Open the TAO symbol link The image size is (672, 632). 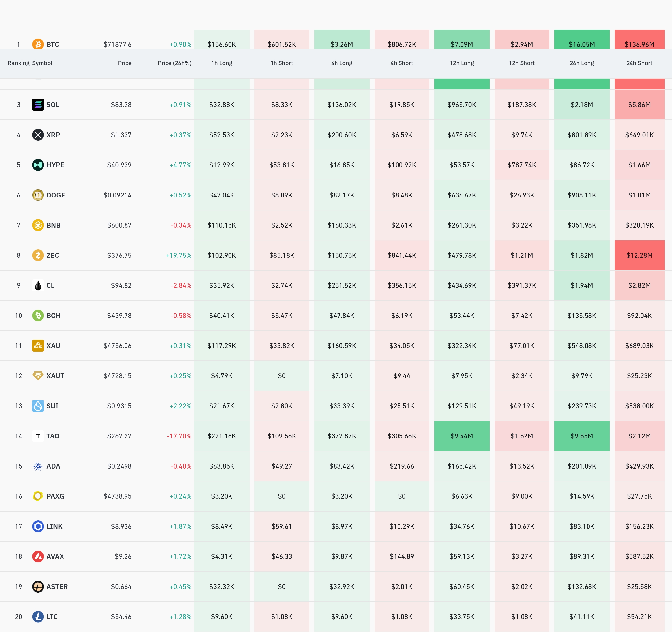(53, 436)
